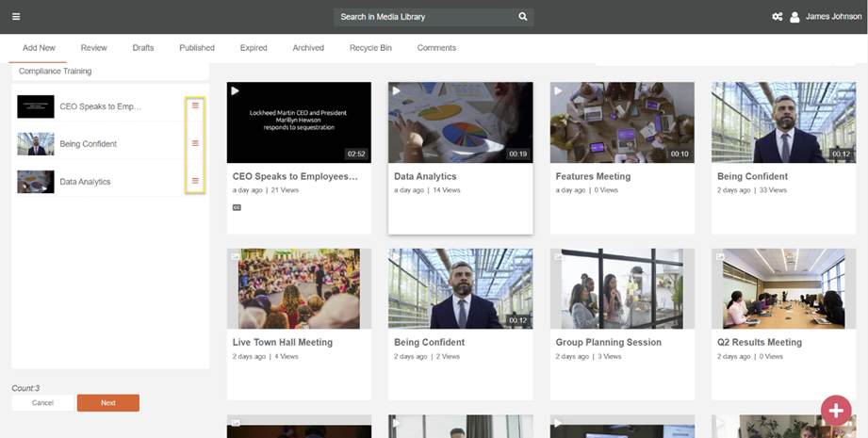Viewport: 868px width, 438px height.
Task: Grab reorder handle for CEO Speaks playlist item
Action: (195, 105)
